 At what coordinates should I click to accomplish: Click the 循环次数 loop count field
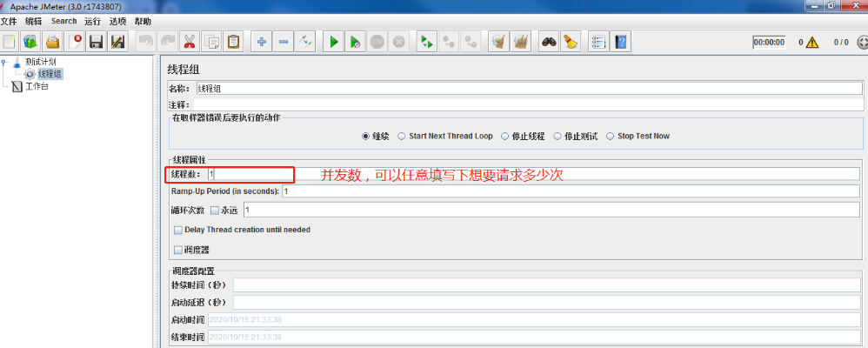[552, 210]
